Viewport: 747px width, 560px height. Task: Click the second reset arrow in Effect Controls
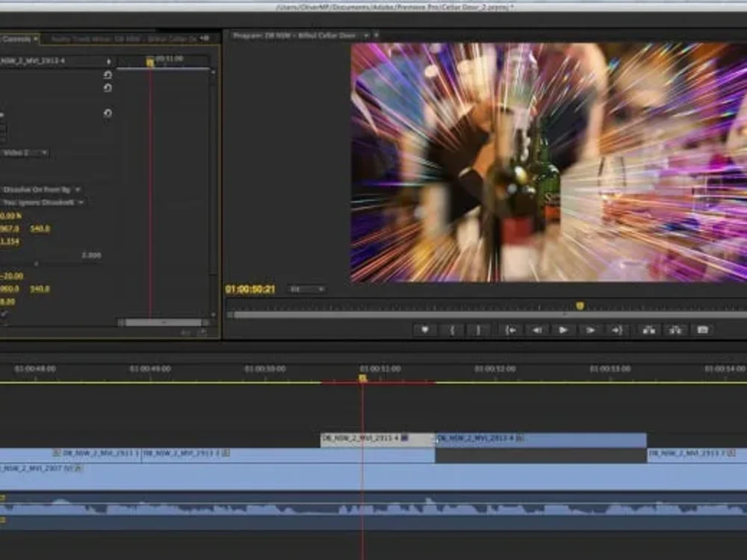(108, 87)
